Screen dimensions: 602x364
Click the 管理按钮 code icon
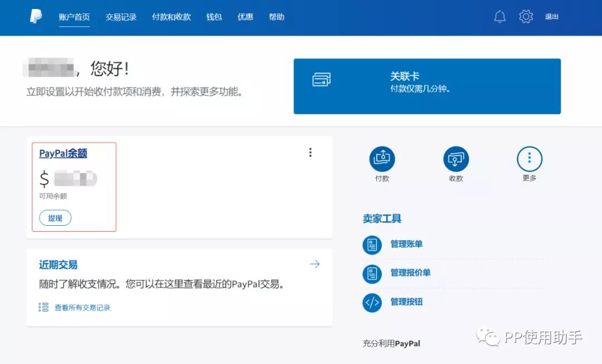372,302
